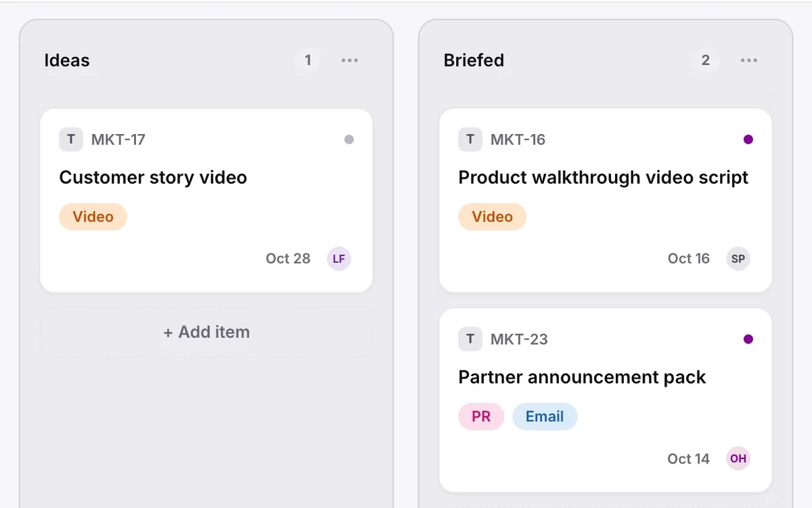Open the SP assignee avatar

738,259
